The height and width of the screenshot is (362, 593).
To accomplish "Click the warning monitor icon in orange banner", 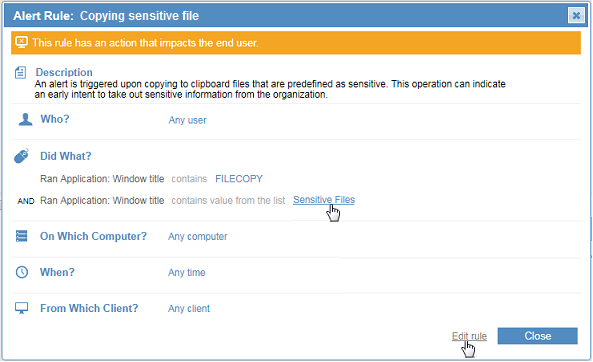I will 22,42.
